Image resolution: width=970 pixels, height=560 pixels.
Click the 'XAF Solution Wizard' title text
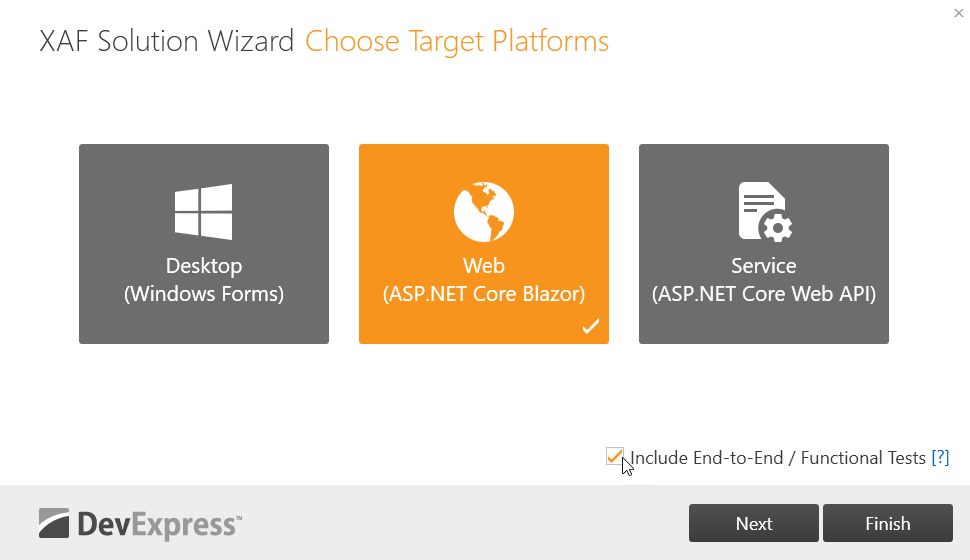tap(166, 41)
